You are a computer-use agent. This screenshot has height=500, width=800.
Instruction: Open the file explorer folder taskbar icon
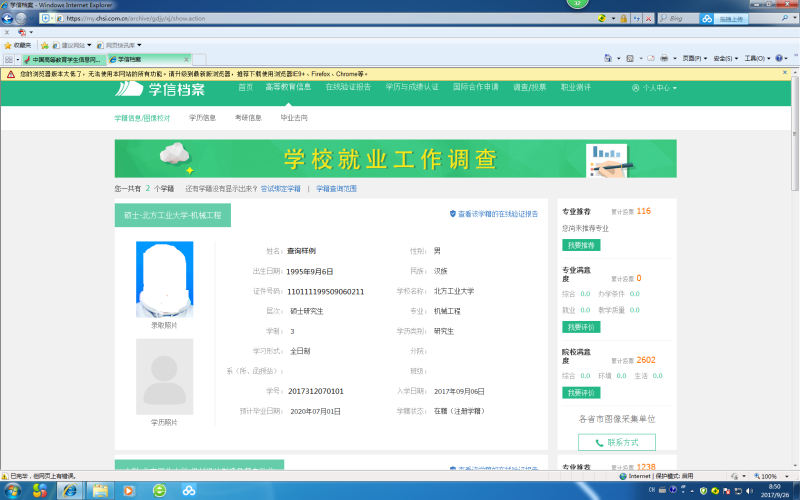(x=100, y=490)
